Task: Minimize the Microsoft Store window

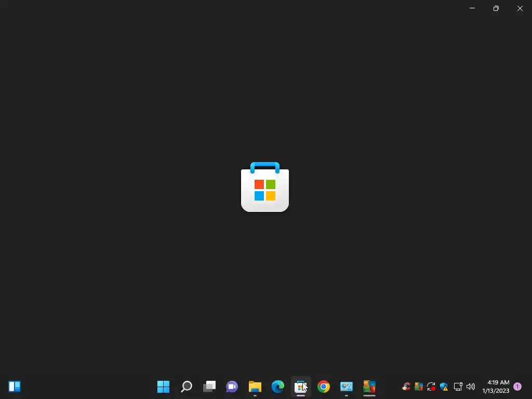Action: pyautogui.click(x=472, y=8)
